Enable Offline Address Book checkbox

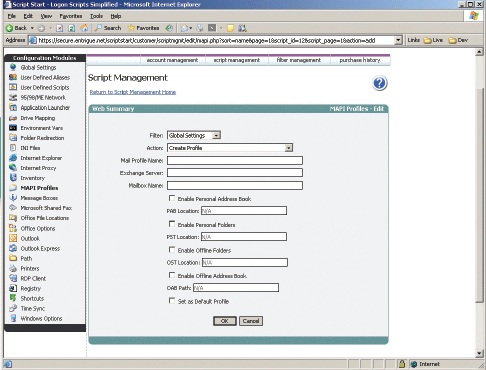tap(172, 275)
